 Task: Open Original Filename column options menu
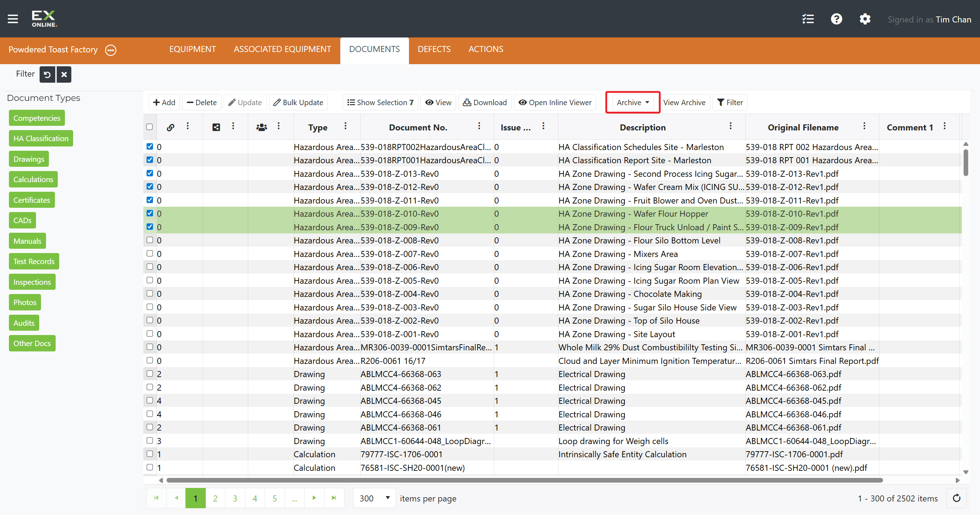pyautogui.click(x=864, y=126)
